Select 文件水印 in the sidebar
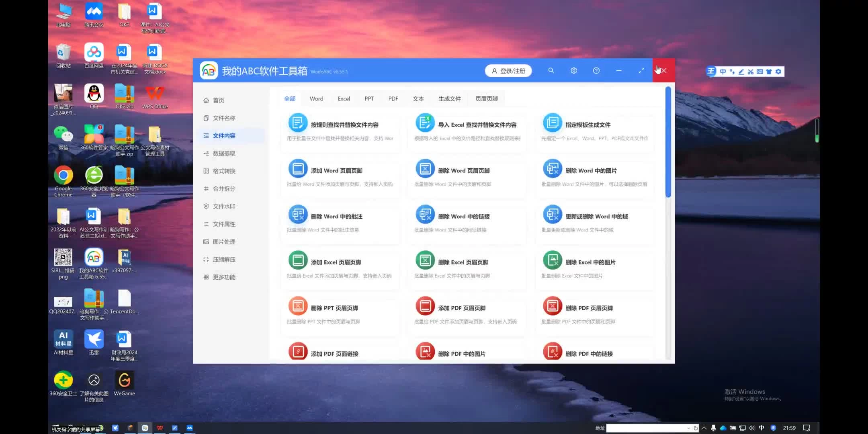Image resolution: width=868 pixels, height=434 pixels. click(224, 207)
